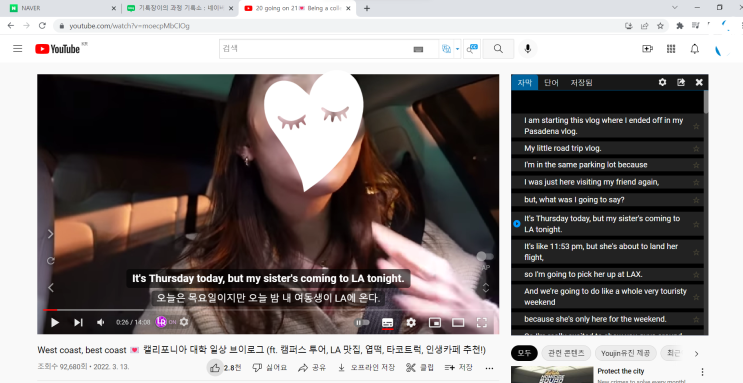Repeat the current subtitle with the loop arrow
Image resolution: width=743 pixels, height=383 pixels.
pos(51,260)
